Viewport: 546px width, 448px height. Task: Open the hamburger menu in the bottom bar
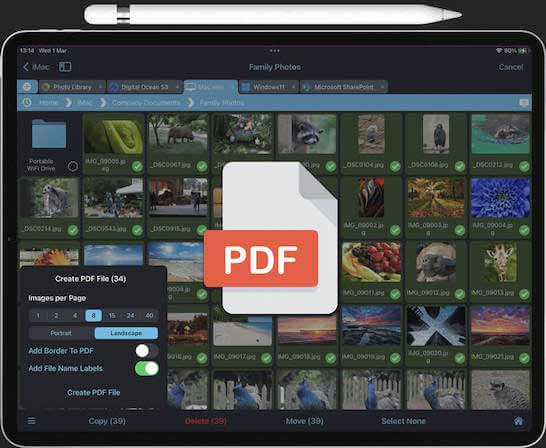31,421
